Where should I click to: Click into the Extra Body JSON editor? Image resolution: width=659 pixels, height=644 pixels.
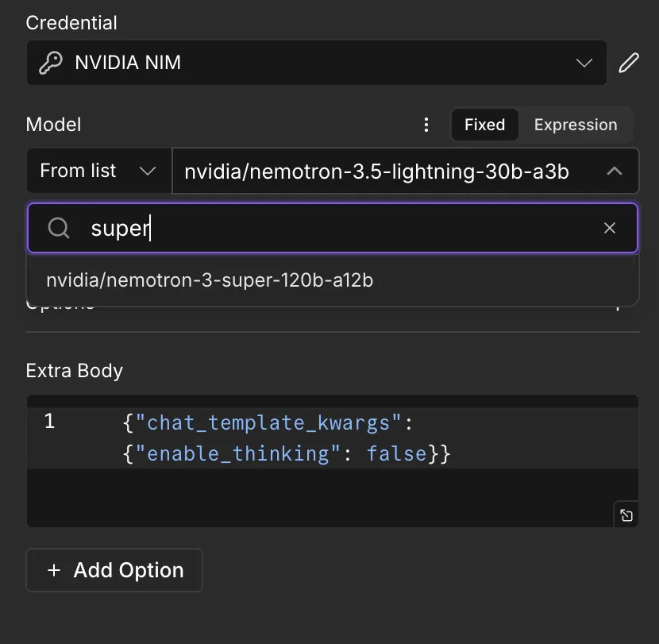click(333, 461)
